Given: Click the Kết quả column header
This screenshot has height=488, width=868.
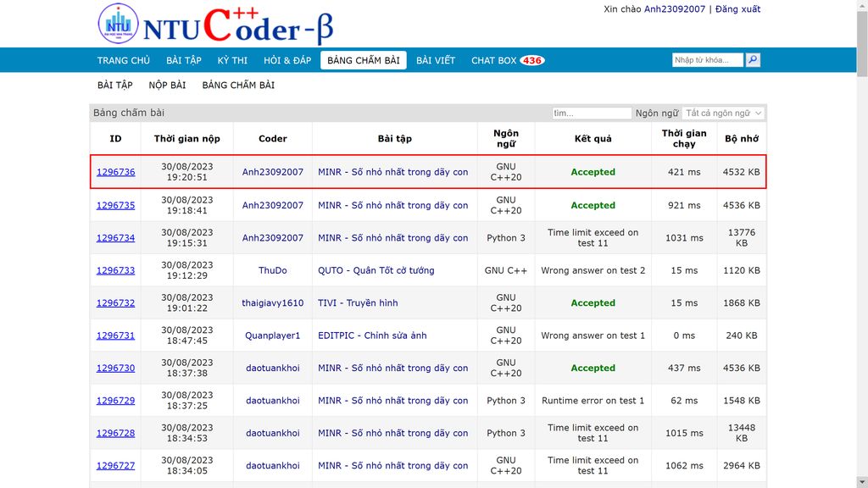Looking at the screenshot, I should [593, 138].
